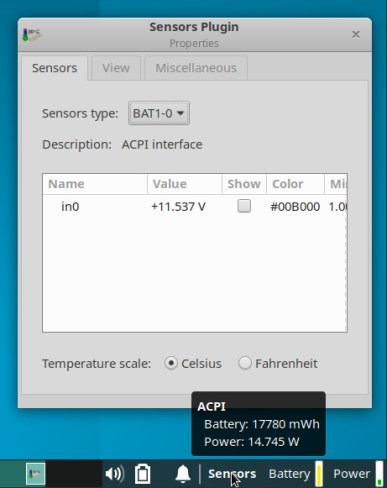This screenshot has height=488, width=387.
Task: Switch to the Miscellaneous tab
Action: 196,68
